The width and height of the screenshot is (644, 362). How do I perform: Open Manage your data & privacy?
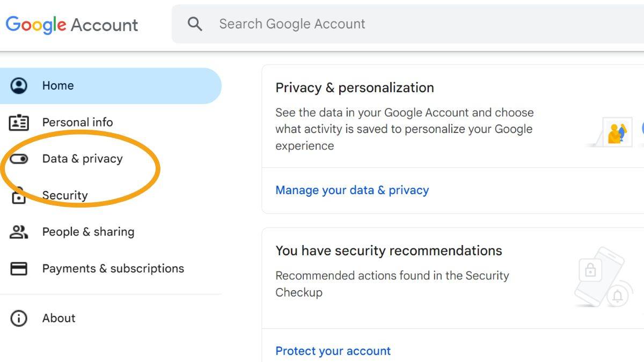(352, 190)
